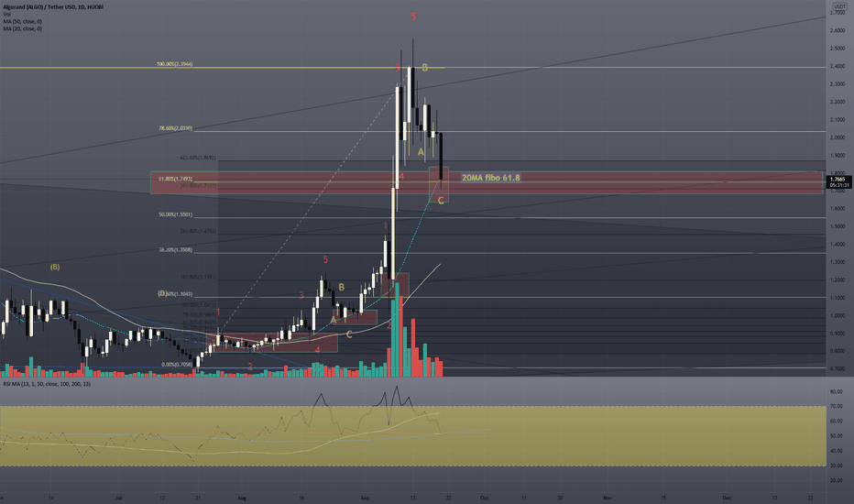Click the Aug label on the time axis

(x=243, y=498)
